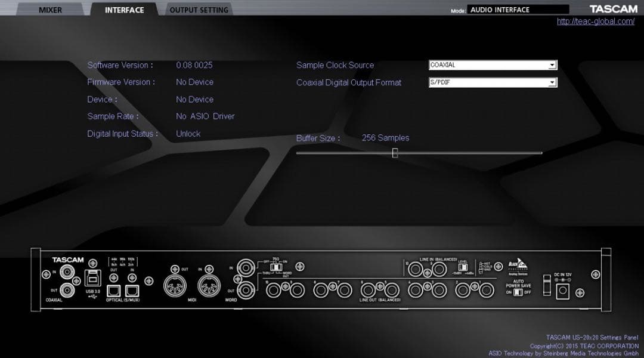Open the teac-global.com link

tap(597, 21)
